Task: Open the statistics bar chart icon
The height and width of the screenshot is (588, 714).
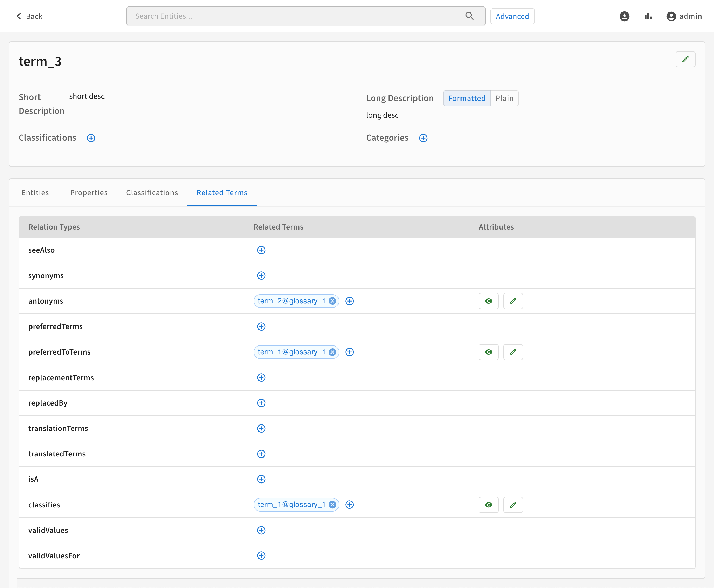Action: [x=648, y=16]
